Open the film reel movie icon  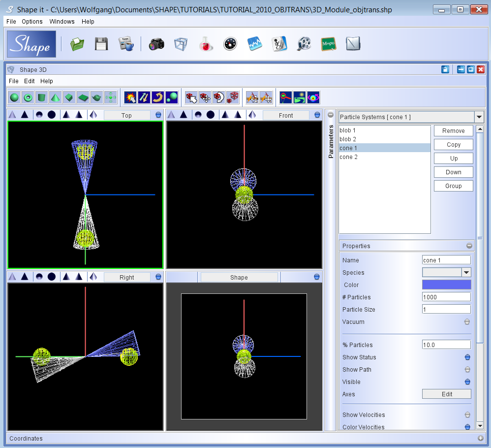304,44
